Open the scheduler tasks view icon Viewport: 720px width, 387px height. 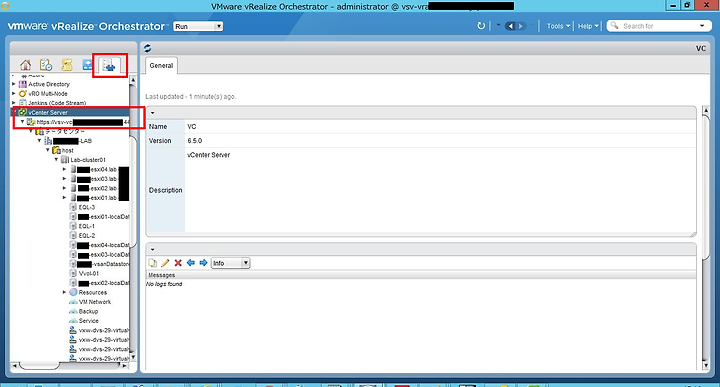click(46, 65)
